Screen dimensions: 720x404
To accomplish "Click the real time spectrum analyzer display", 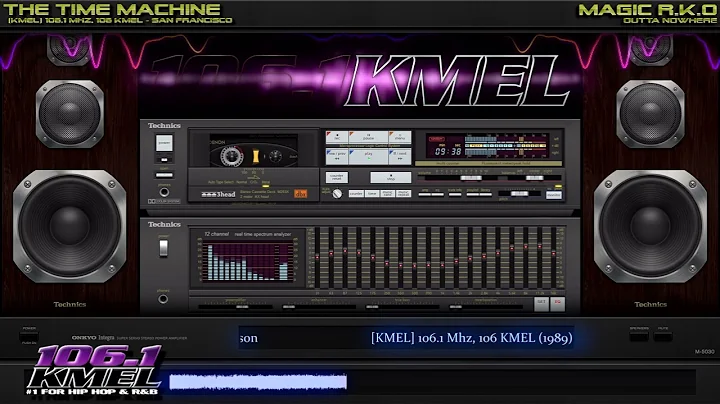I will click(247, 262).
